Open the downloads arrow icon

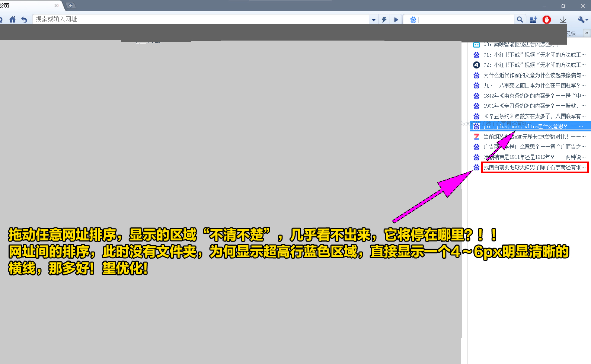click(563, 20)
